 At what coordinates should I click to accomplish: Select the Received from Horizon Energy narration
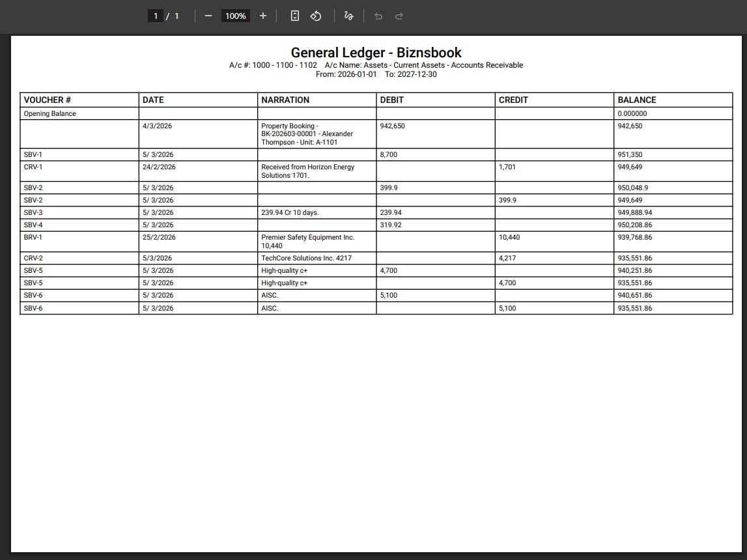click(307, 171)
